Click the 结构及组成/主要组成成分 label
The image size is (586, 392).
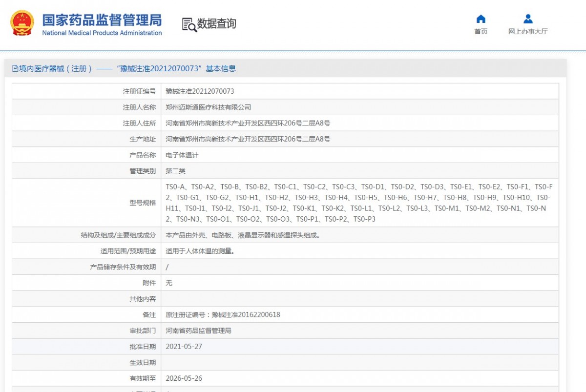click(x=118, y=235)
